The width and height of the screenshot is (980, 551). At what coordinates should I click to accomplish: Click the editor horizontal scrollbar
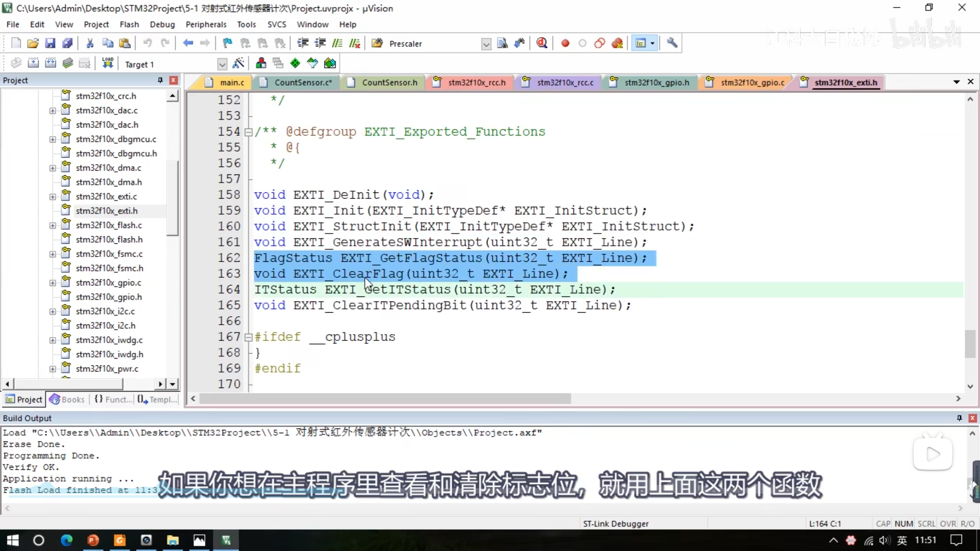point(385,399)
